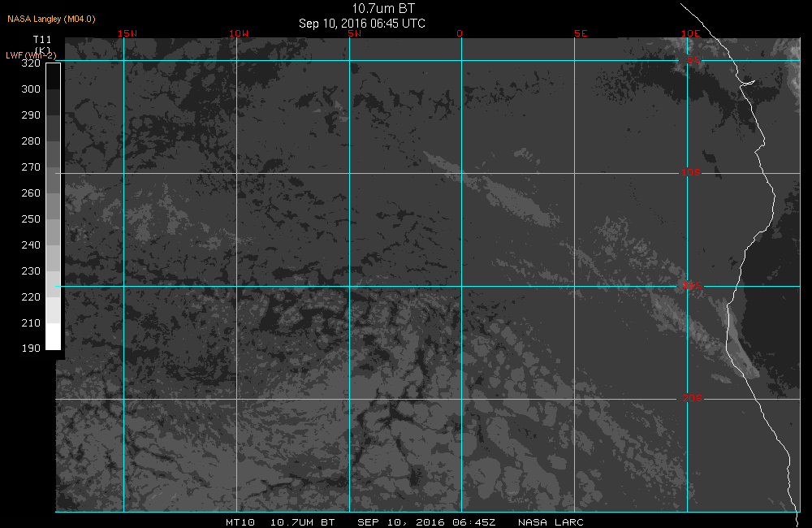Click the 10W longitude label
Image resolution: width=812 pixels, height=528 pixels.
(x=239, y=33)
